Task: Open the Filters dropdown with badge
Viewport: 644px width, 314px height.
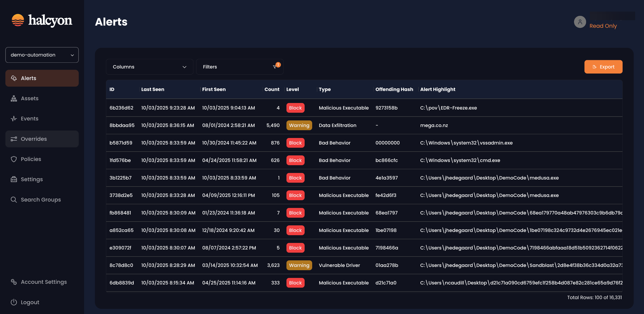Action: tap(239, 67)
